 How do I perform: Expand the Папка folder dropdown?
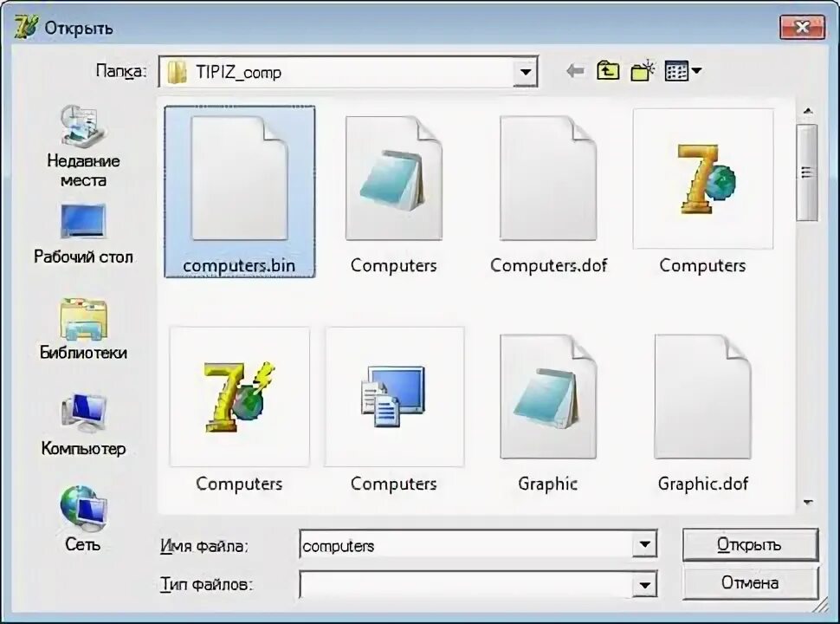[x=526, y=72]
